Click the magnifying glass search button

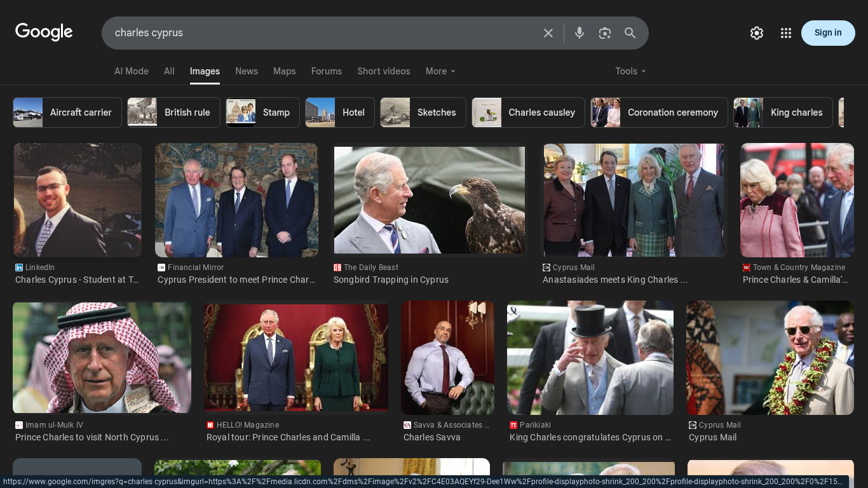click(x=630, y=33)
